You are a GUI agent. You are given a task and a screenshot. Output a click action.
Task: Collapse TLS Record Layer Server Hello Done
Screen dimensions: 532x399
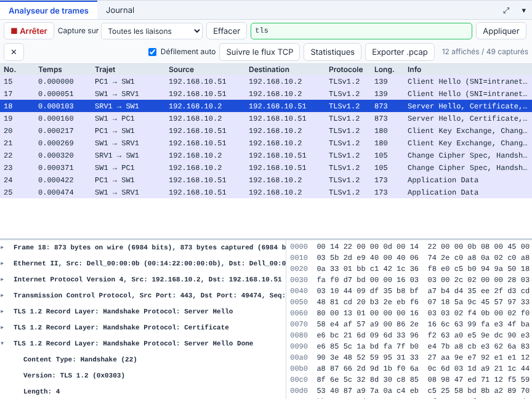[2, 344]
